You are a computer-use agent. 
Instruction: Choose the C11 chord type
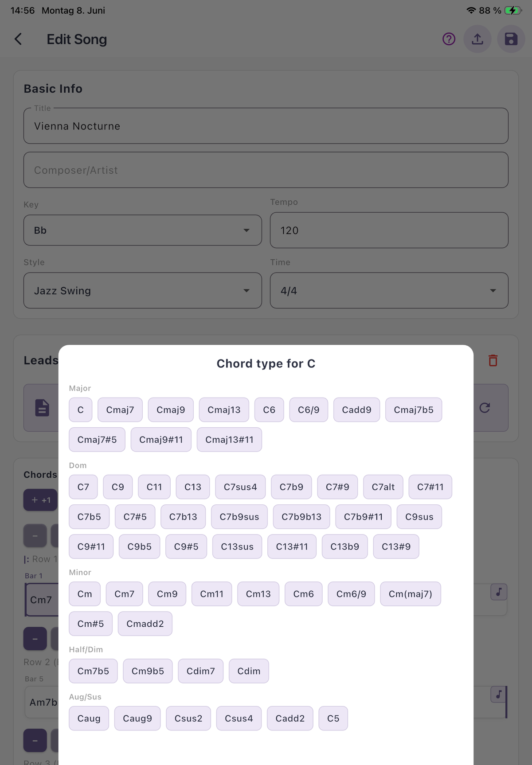click(x=154, y=487)
